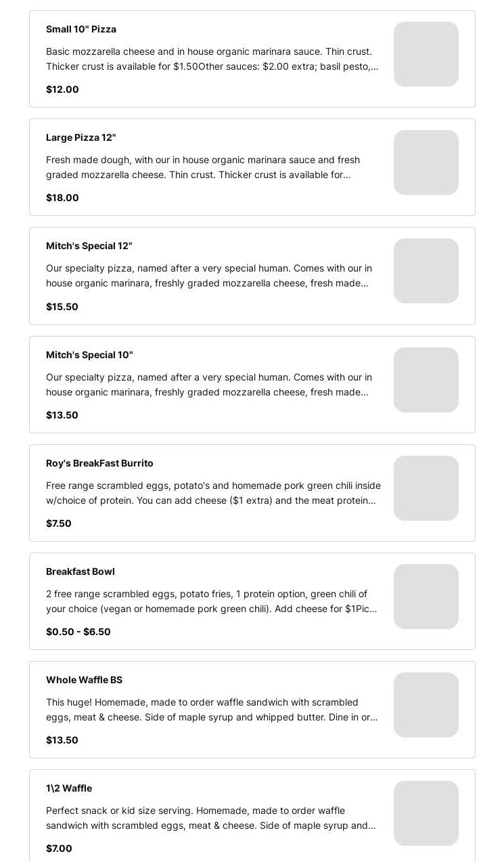Click the Mitch's Special 10" title

(89, 355)
